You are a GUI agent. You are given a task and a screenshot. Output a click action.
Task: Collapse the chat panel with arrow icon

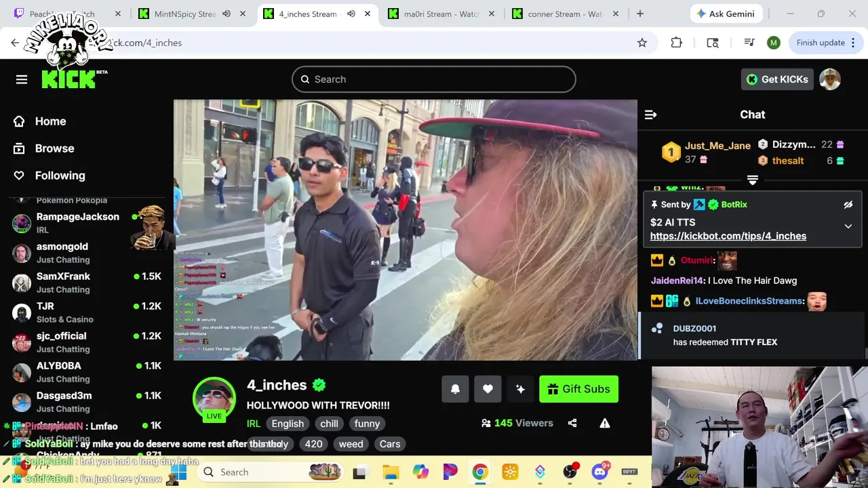coord(650,115)
